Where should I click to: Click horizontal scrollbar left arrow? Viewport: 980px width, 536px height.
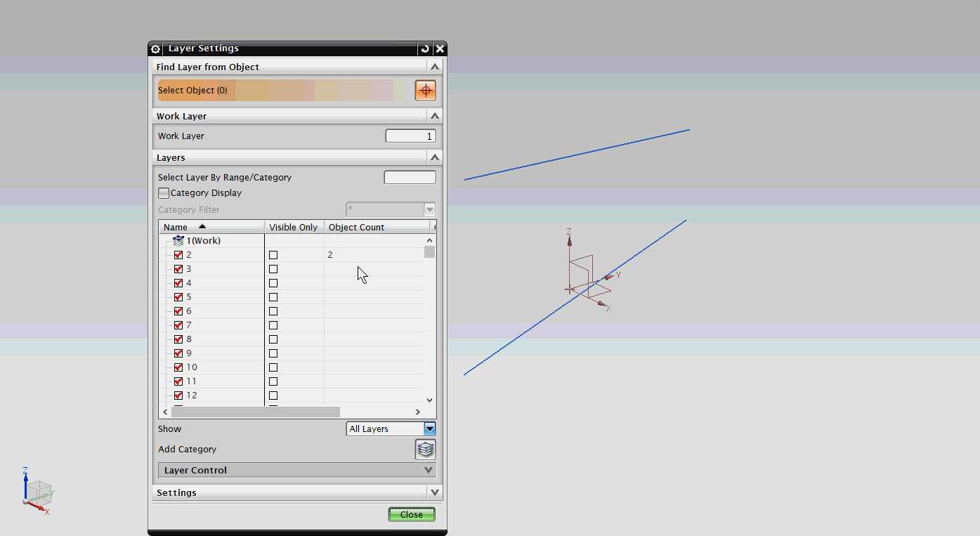tap(166, 412)
